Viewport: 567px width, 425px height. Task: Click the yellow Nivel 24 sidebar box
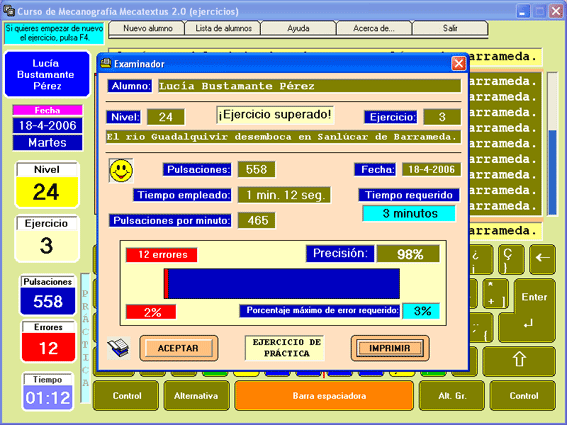coord(47,185)
